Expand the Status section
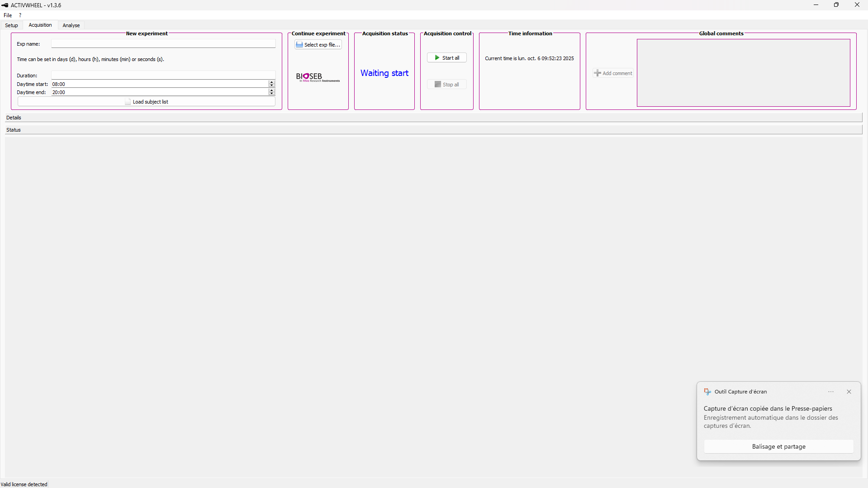 (x=14, y=130)
